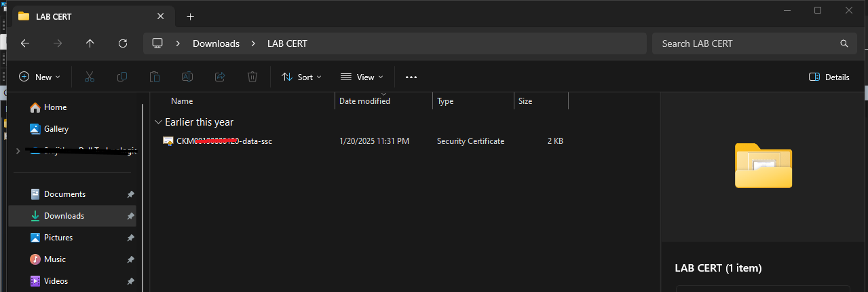The width and height of the screenshot is (868, 292).
Task: Navigate back with the back arrow
Action: point(25,43)
